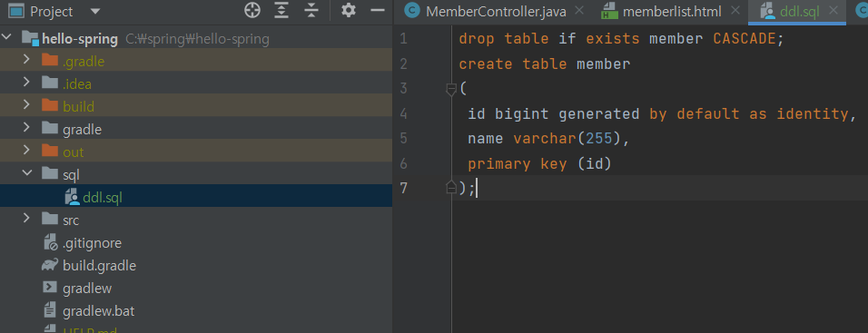Expand the src folder
868x333 pixels.
coord(26,219)
